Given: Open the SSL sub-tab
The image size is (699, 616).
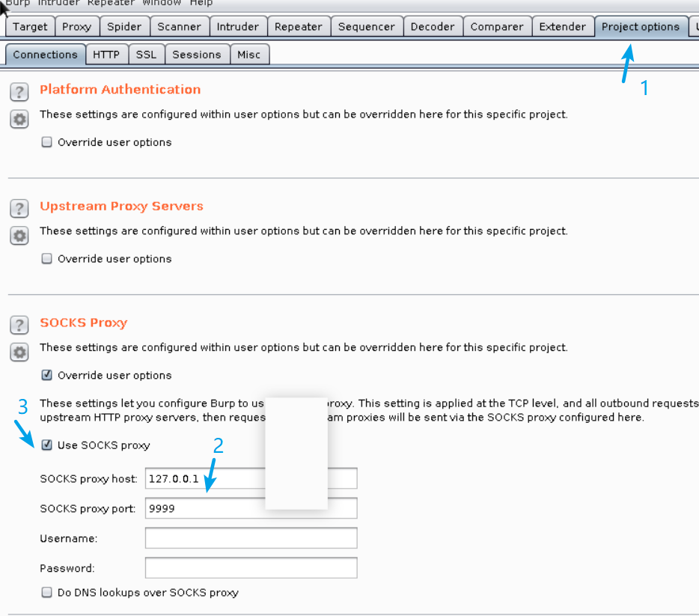Looking at the screenshot, I should (146, 55).
